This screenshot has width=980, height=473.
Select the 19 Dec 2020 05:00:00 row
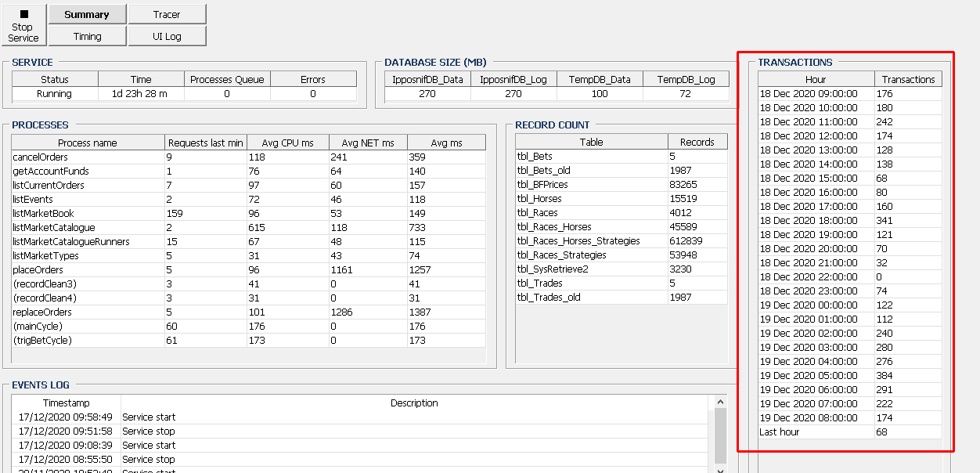(x=850, y=376)
